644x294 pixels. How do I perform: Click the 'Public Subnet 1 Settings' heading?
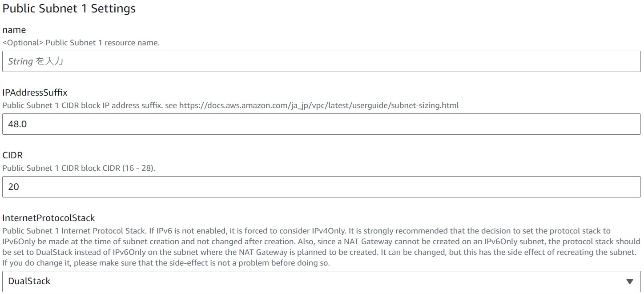point(69,8)
